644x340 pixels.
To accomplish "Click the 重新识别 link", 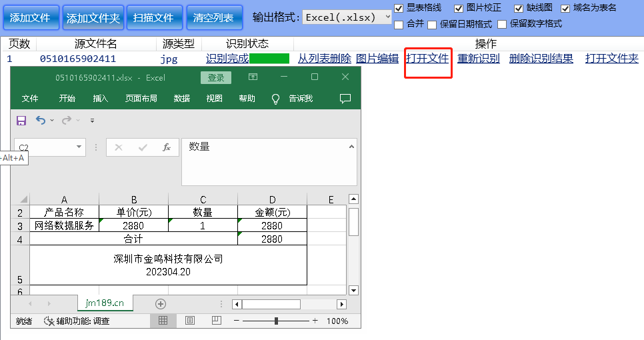I will point(479,59).
